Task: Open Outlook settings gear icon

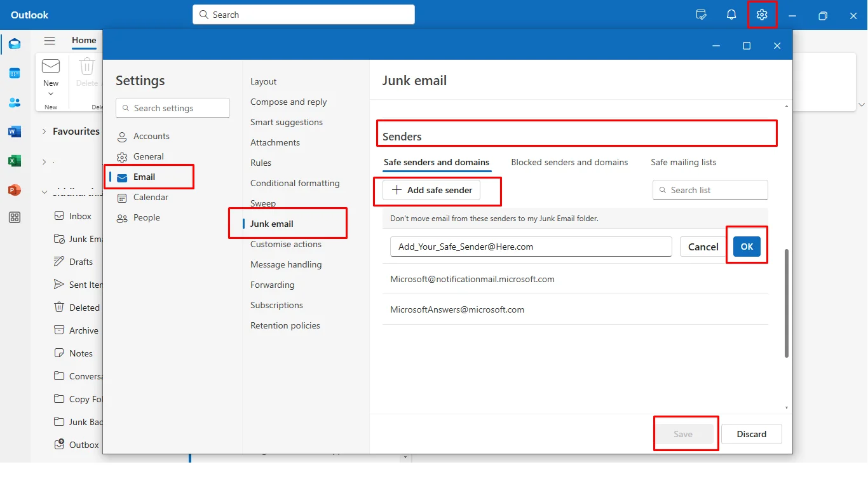Action: pos(762,15)
